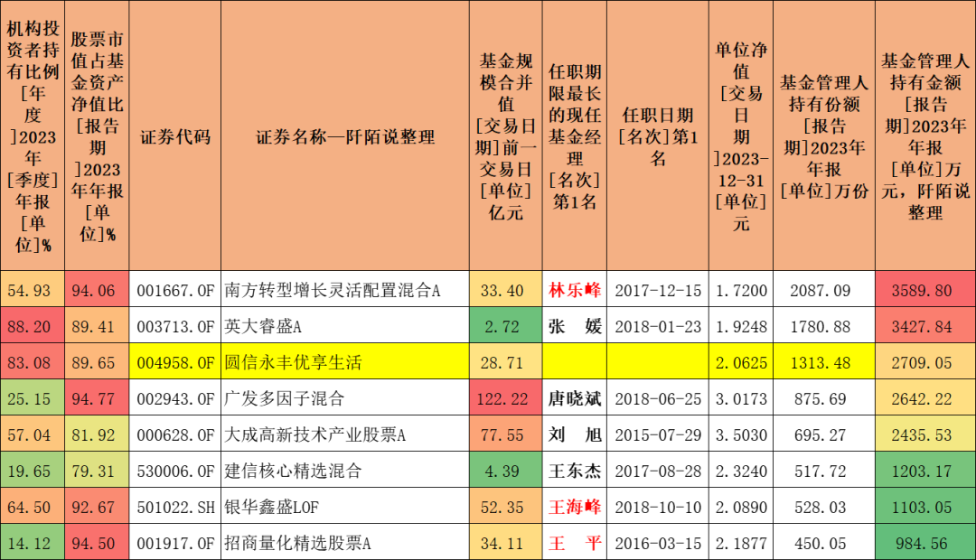Viewport: 976px width, 560px height.
Task: Click manager name 刘 旭
Action: tap(575, 434)
